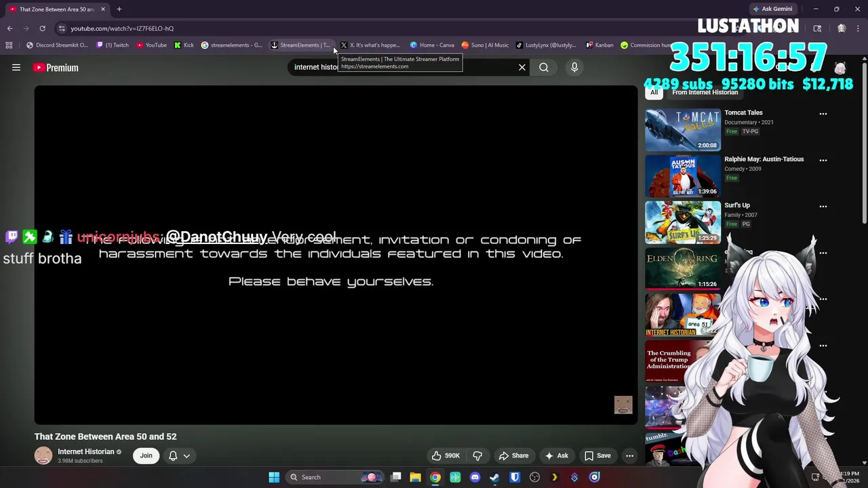The image size is (868, 488).
Task: Open Ask Gemini in Chrome
Action: click(x=772, y=9)
